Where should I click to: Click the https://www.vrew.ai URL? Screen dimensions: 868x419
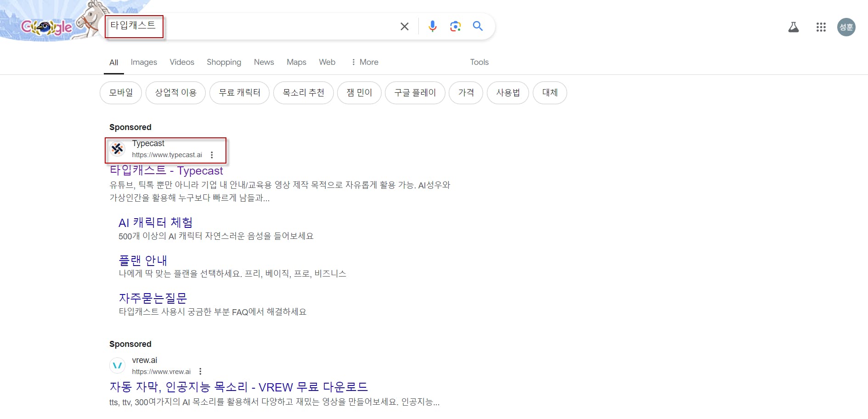pyautogui.click(x=161, y=372)
